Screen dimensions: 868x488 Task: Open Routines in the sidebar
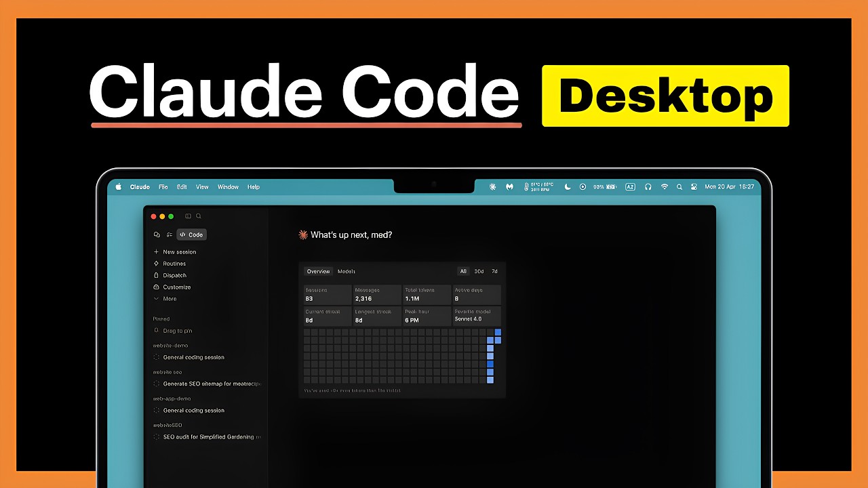click(170, 264)
